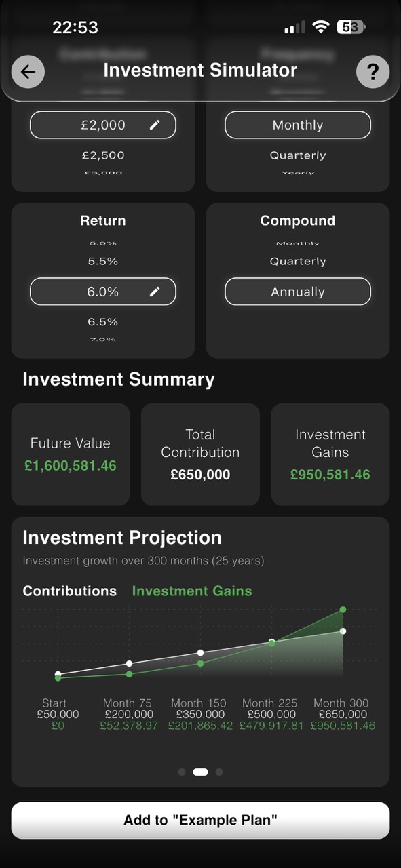Select Yearly on the frequency picker
This screenshot has width=401, height=868.
297,172
